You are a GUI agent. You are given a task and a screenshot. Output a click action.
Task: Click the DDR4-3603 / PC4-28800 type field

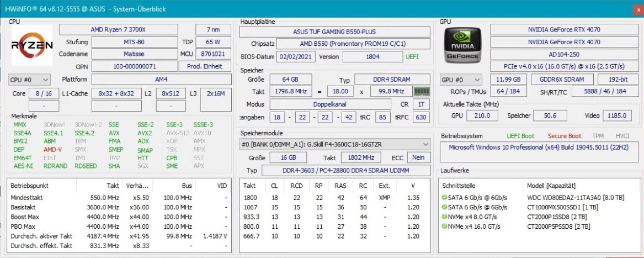click(346, 170)
